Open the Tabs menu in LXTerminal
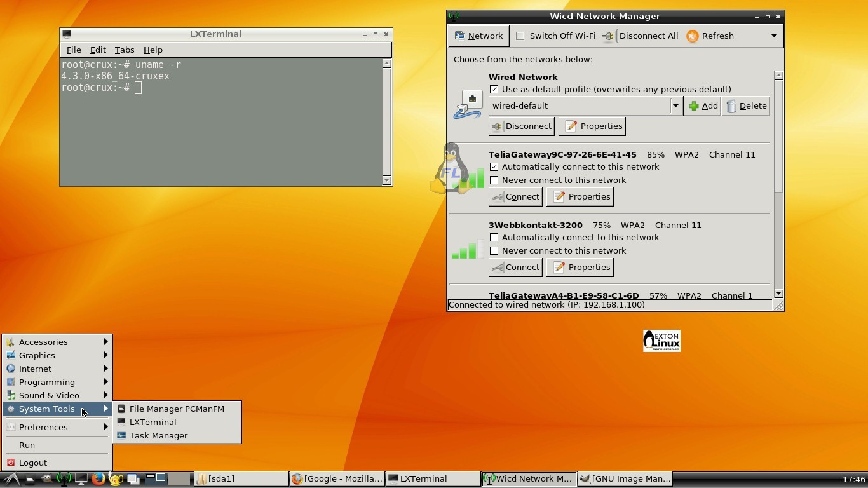Screen dimensions: 868x488 [x=125, y=50]
